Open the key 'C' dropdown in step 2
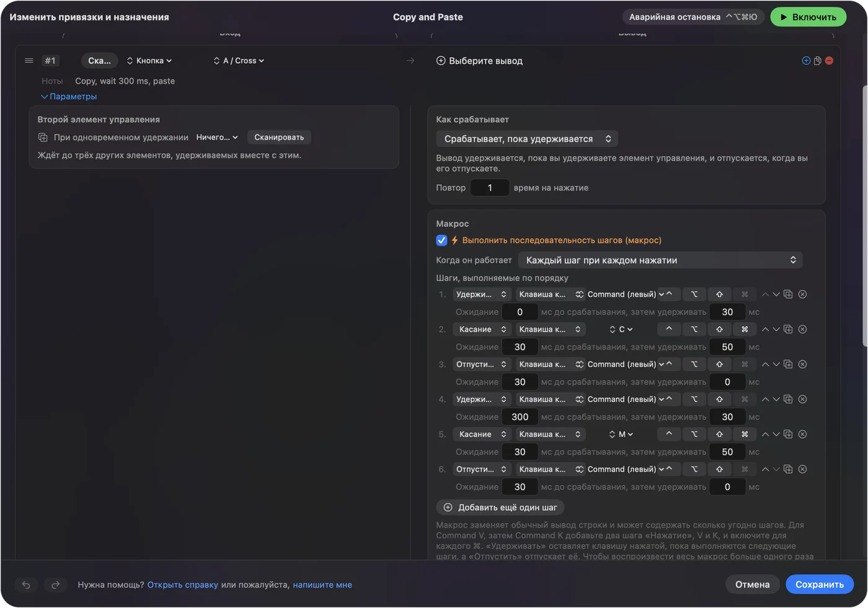868x608 pixels. (621, 329)
